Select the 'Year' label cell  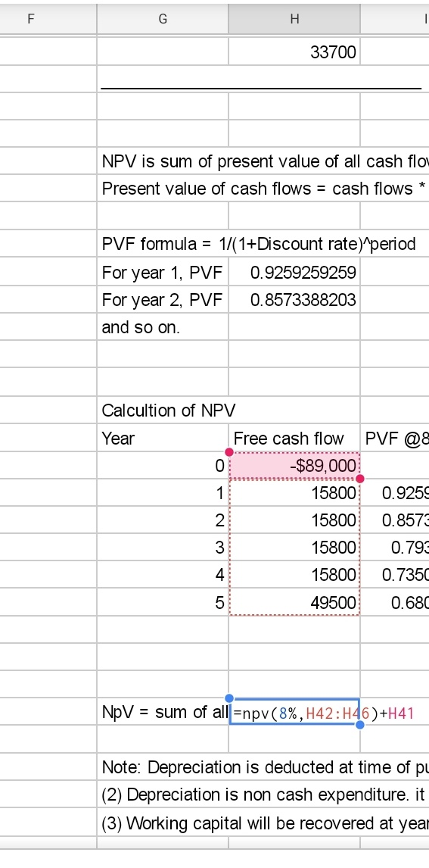pyautogui.click(x=163, y=439)
